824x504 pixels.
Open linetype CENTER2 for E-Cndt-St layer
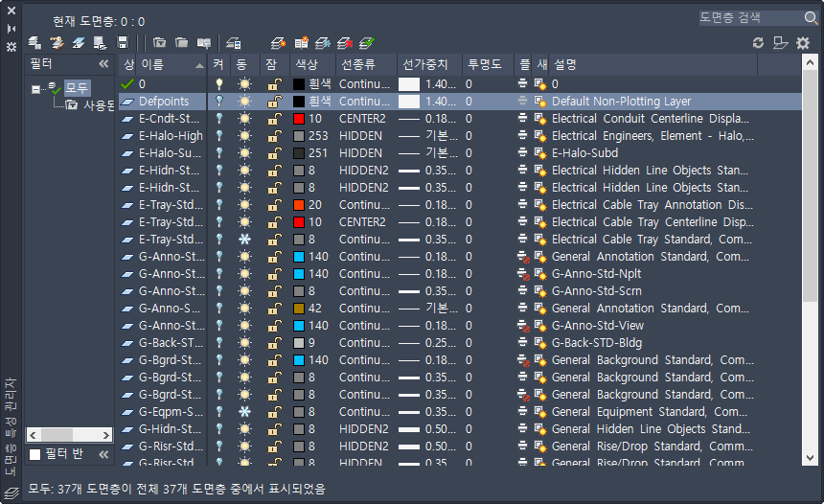click(x=362, y=119)
